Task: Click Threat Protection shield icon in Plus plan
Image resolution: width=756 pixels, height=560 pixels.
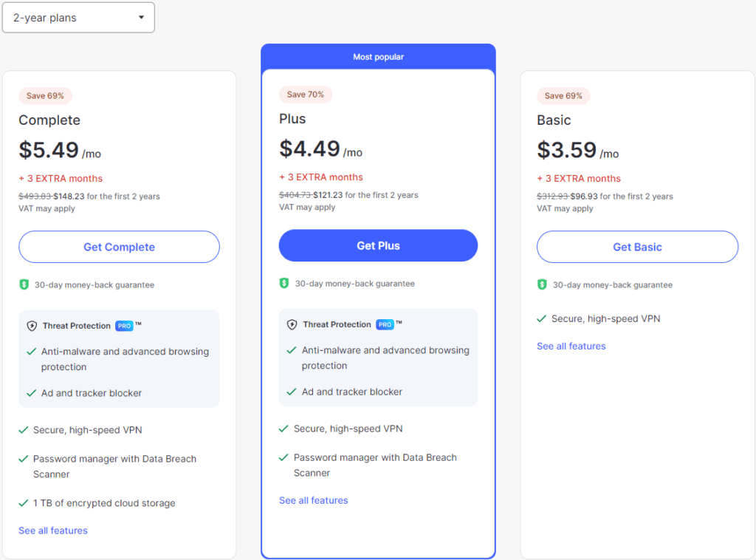Action: click(292, 324)
